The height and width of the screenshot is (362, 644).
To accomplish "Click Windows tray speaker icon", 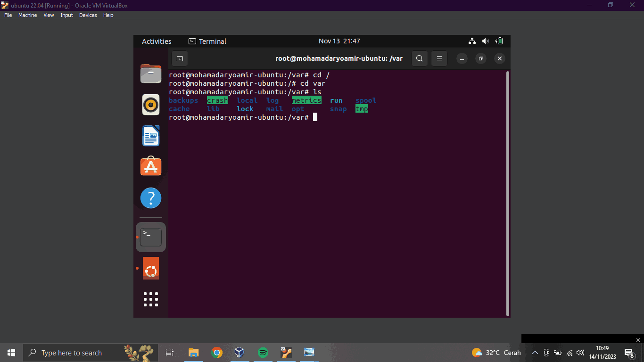I will [580, 353].
